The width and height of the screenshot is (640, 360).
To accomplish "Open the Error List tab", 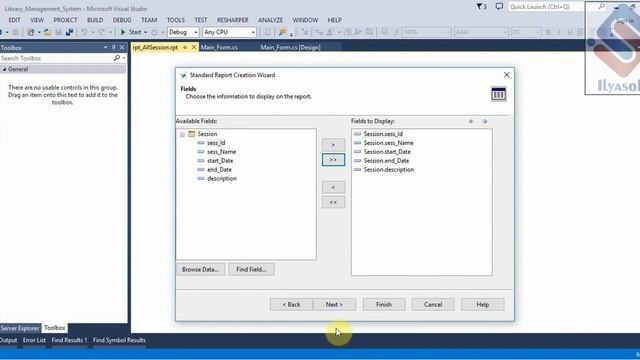I will point(34,340).
